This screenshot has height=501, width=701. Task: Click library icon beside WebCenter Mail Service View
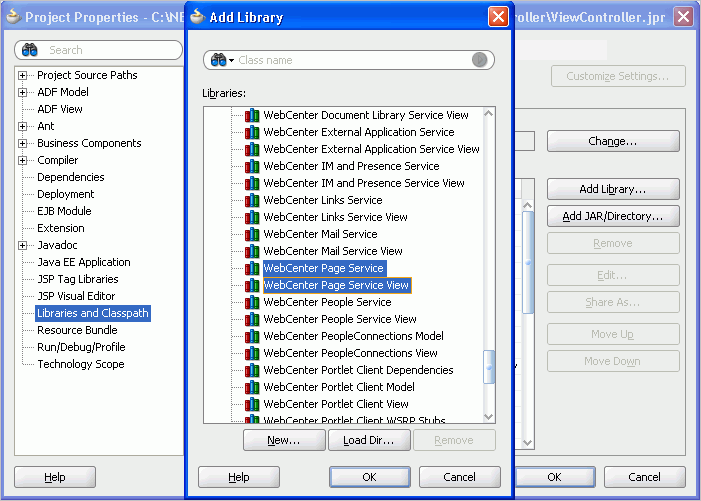[x=252, y=251]
